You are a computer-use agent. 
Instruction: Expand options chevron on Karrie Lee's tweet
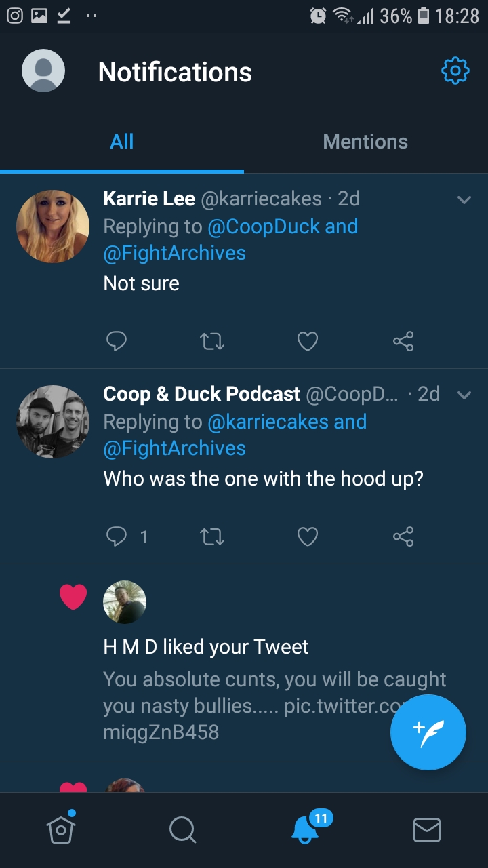coord(464,199)
